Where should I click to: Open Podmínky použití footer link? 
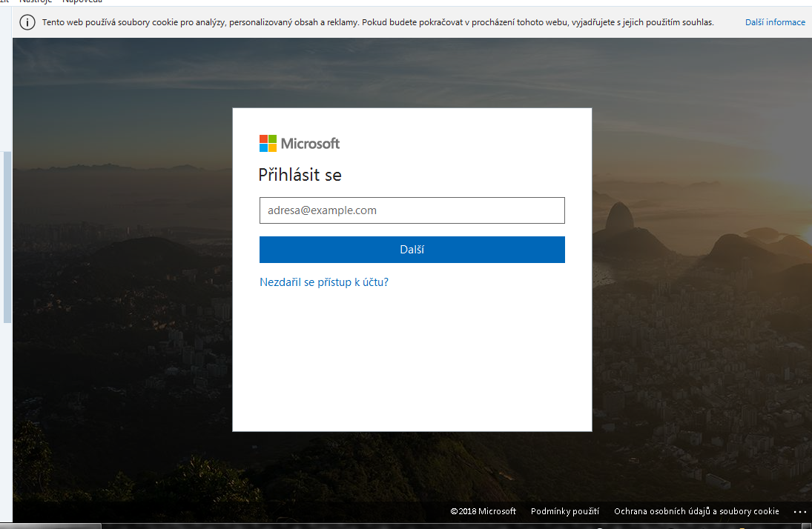click(564, 511)
